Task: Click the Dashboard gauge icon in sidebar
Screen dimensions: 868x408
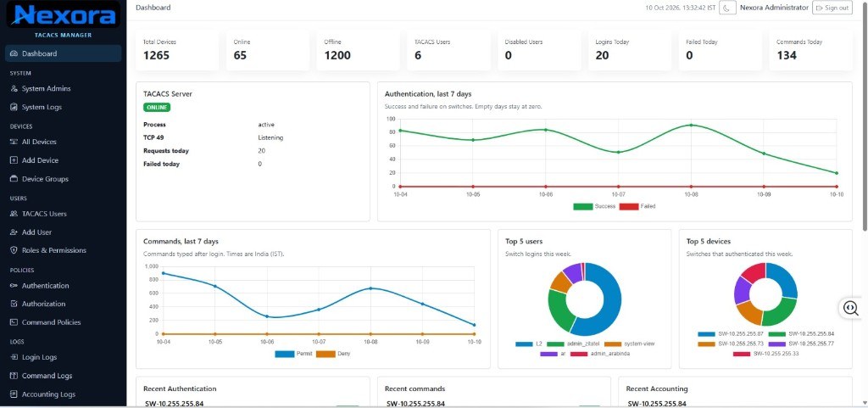Action: (14, 53)
